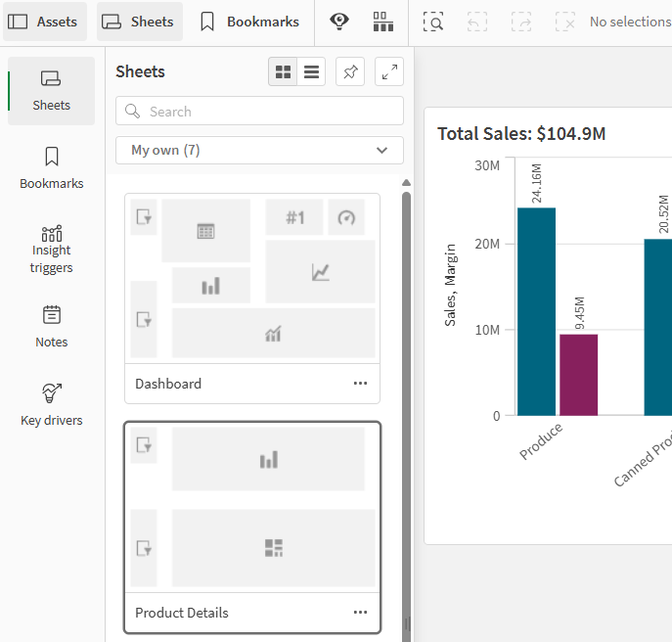This screenshot has height=642, width=672.
Task: Open Key drivers in sidebar
Action: pos(51,405)
